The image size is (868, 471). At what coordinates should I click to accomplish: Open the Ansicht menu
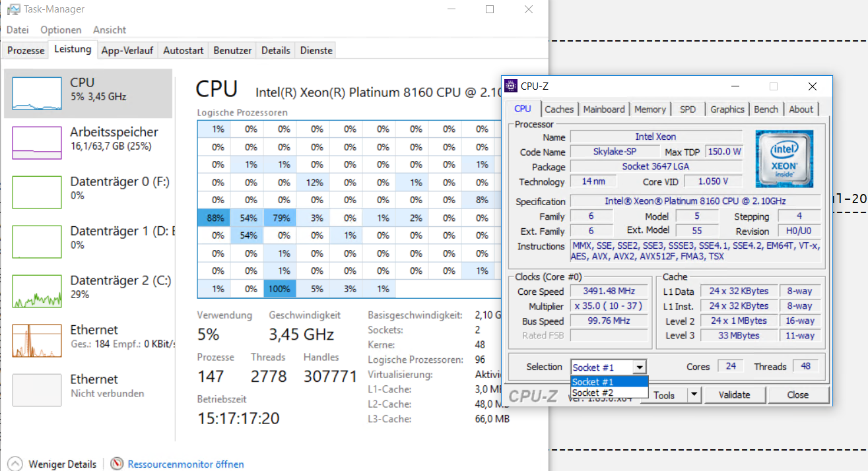pos(110,30)
